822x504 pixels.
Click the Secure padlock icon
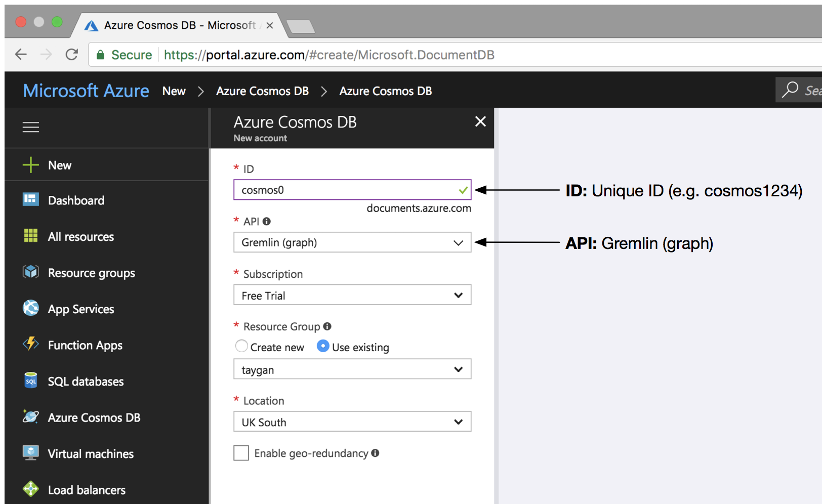point(101,55)
